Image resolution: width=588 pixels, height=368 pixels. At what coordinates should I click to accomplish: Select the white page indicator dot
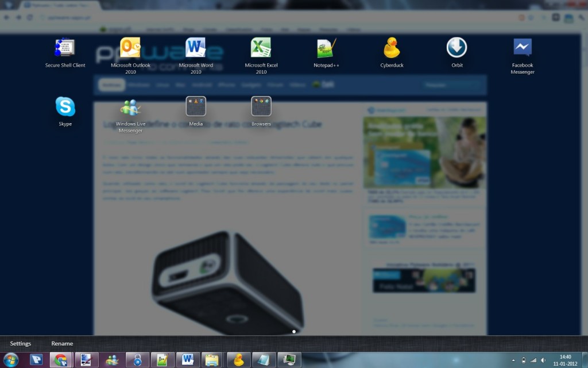point(294,332)
